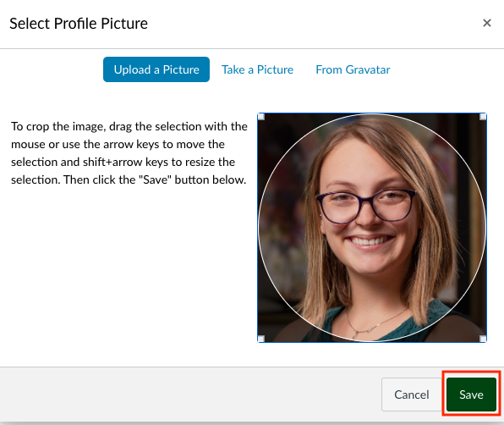Click the top-right crop handle
This screenshot has width=504, height=425.
click(483, 117)
